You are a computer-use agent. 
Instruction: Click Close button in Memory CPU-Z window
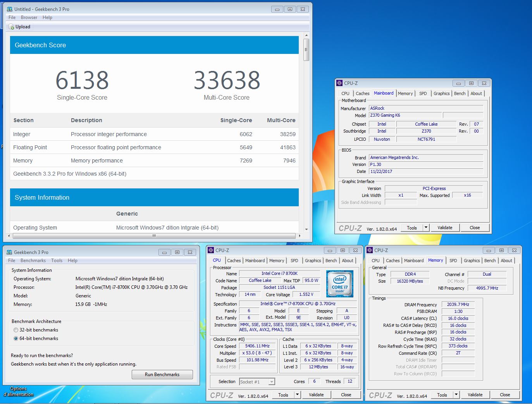[505, 395]
